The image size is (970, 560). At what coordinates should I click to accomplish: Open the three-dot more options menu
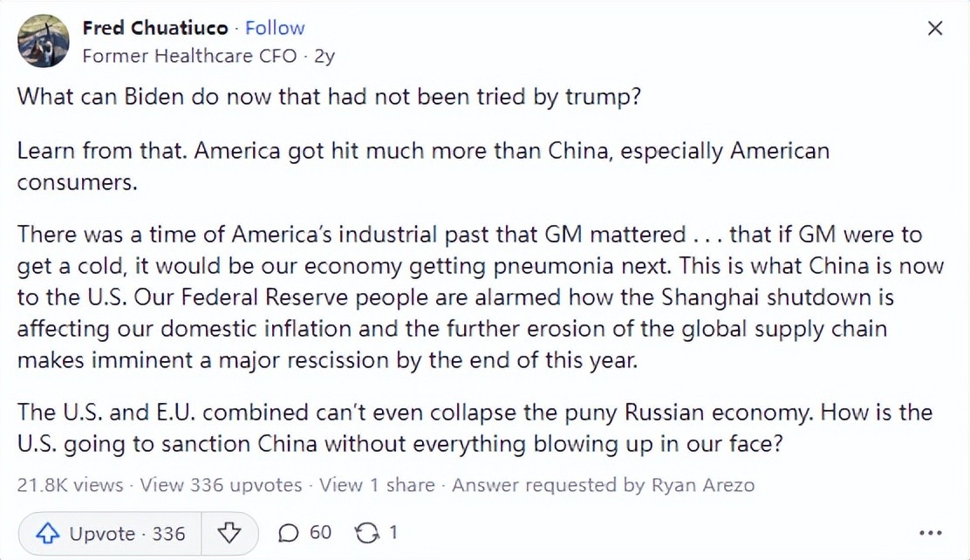tap(932, 533)
